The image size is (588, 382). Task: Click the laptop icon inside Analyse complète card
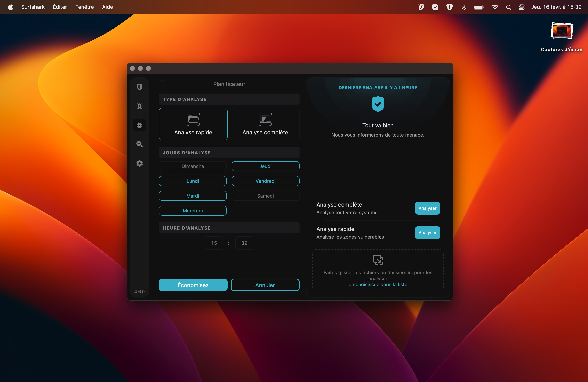[x=265, y=119]
